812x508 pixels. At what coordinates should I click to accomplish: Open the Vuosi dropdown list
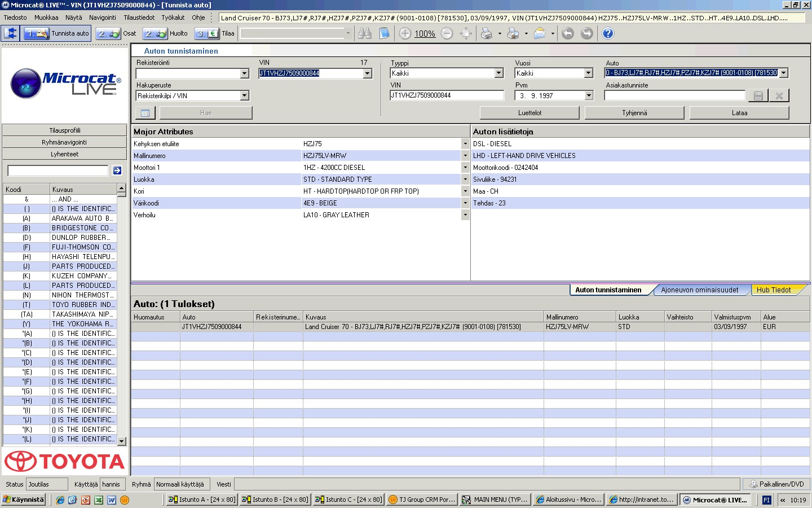[589, 73]
